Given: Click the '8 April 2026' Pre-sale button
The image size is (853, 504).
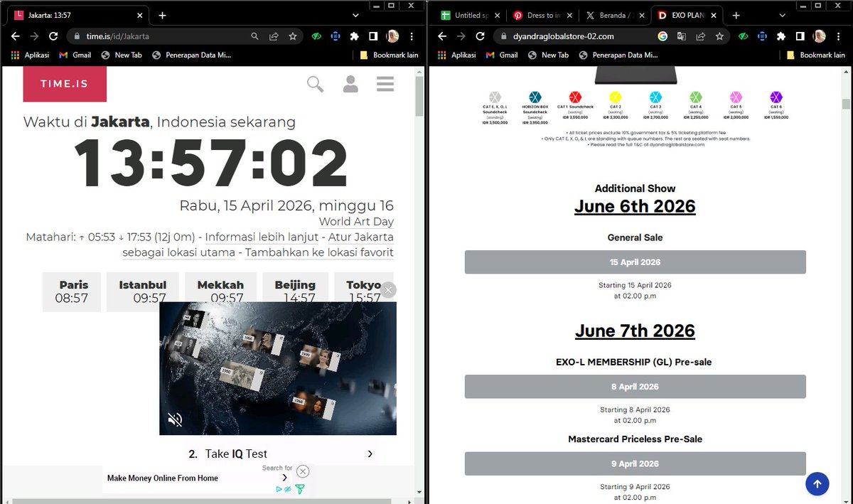Looking at the screenshot, I should 635,387.
